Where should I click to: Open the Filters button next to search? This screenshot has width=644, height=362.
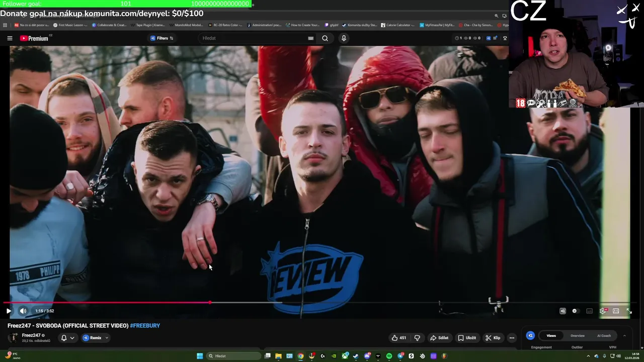pos(162,38)
